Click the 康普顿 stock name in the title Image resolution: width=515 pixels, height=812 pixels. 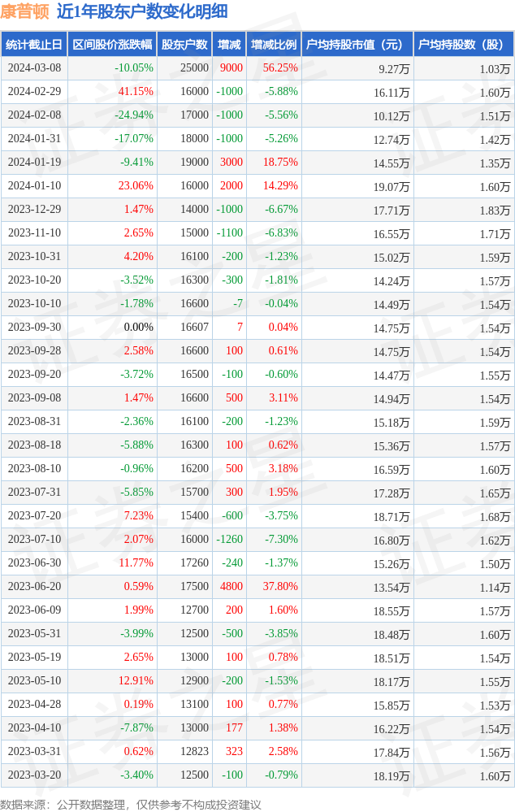(25, 11)
